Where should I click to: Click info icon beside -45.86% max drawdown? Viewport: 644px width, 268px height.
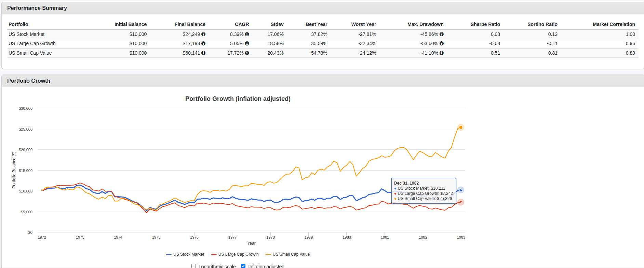pyautogui.click(x=441, y=34)
